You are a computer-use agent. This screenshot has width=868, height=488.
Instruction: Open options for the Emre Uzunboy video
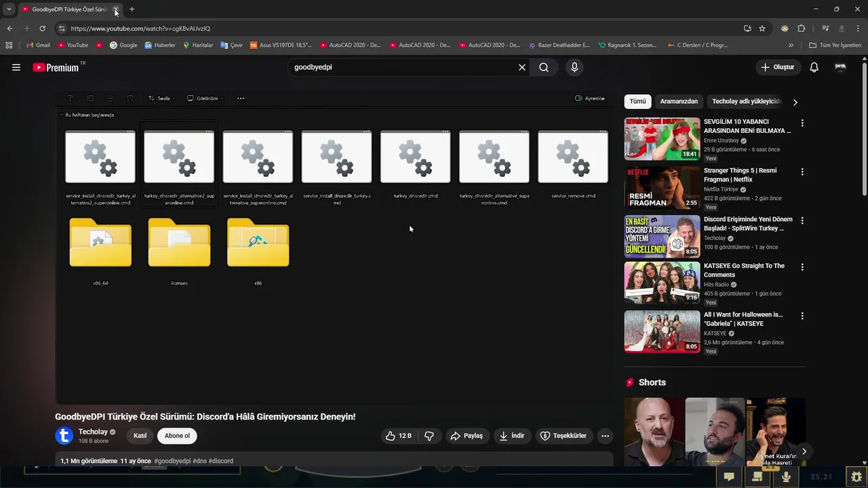click(802, 123)
